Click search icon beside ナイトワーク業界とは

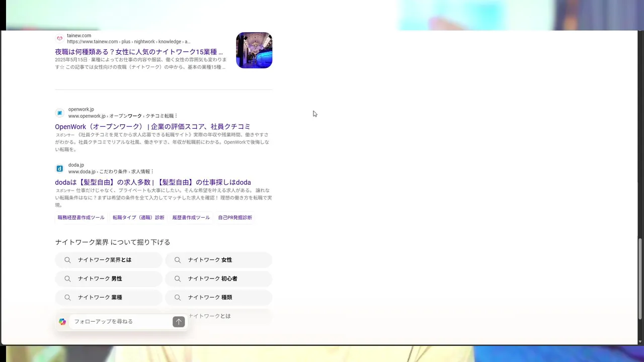tap(67, 260)
